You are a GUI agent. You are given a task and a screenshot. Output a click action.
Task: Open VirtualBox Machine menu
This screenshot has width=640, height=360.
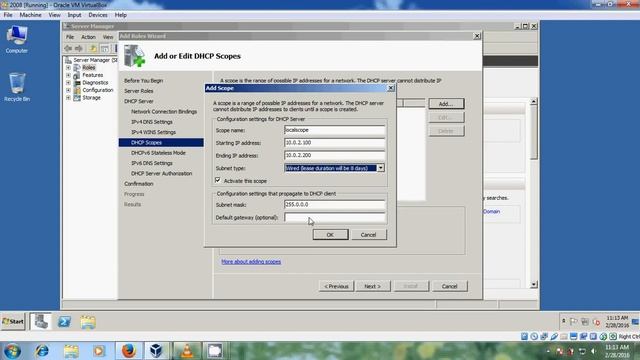point(31,15)
